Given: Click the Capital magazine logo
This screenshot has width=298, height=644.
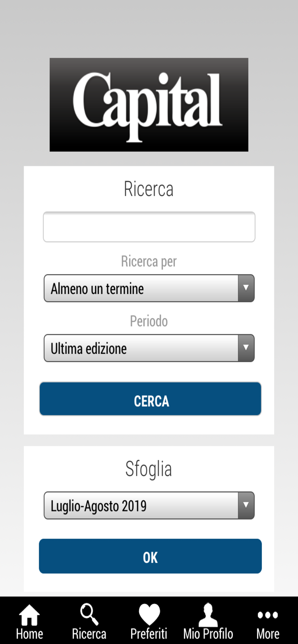Looking at the screenshot, I should click(149, 105).
